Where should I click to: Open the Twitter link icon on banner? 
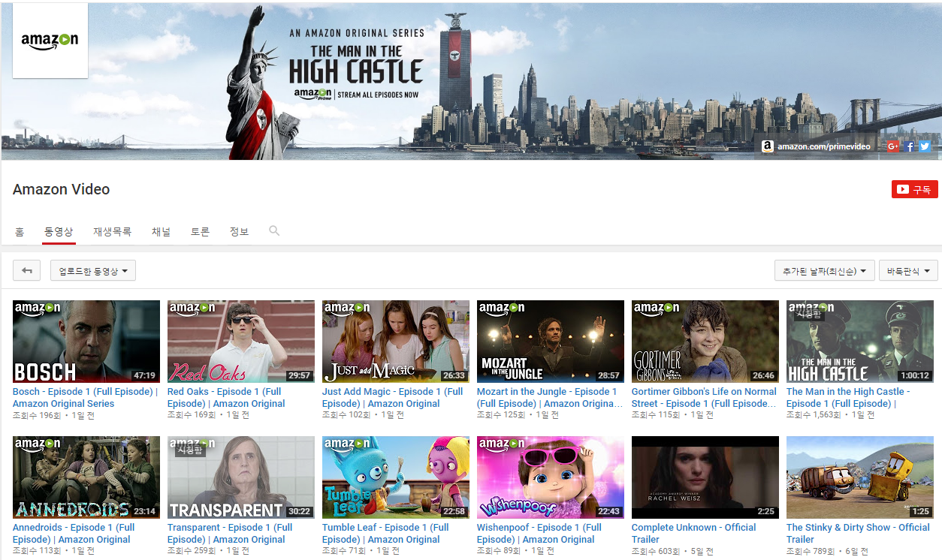coord(925,146)
